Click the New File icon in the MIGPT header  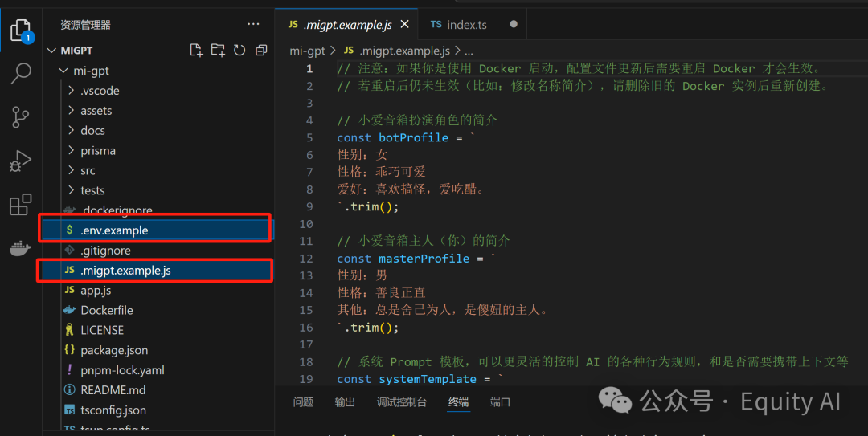[196, 51]
